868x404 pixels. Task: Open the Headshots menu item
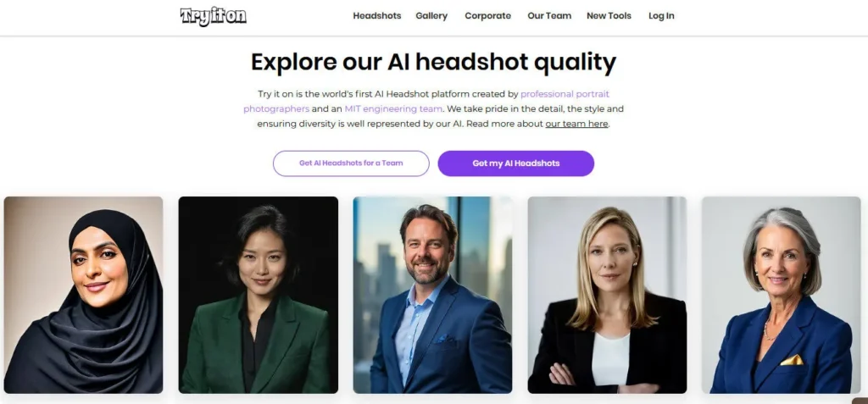coord(377,16)
